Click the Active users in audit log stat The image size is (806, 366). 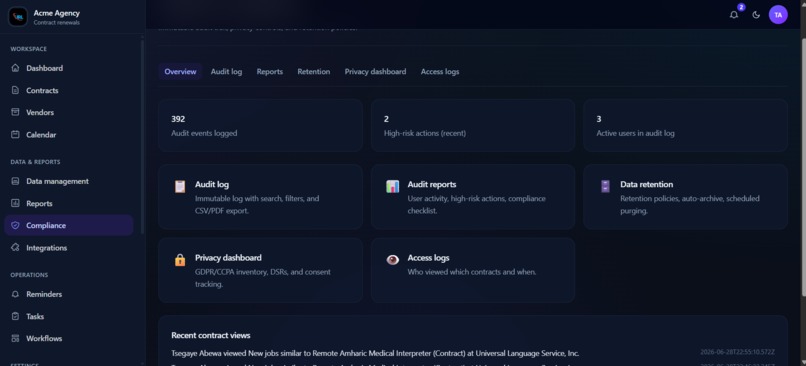(x=685, y=125)
